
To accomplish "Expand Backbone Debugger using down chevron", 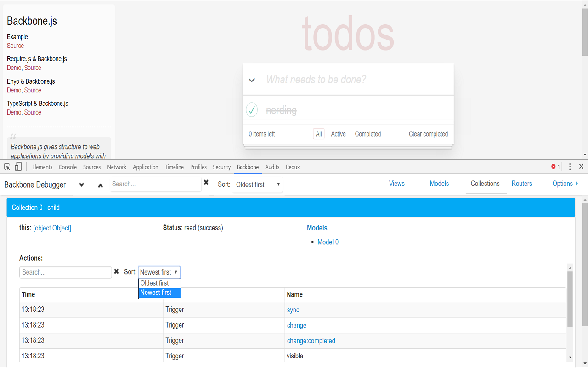I will (81, 185).
